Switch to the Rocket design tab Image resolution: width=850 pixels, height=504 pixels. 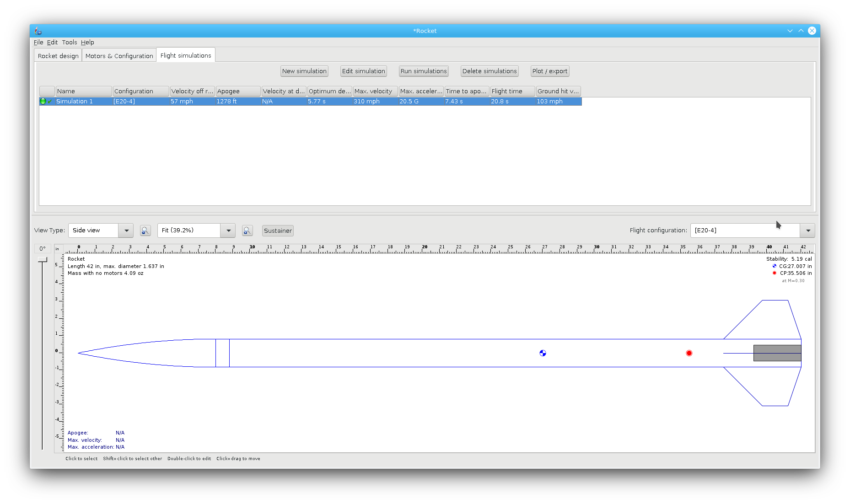click(x=57, y=55)
